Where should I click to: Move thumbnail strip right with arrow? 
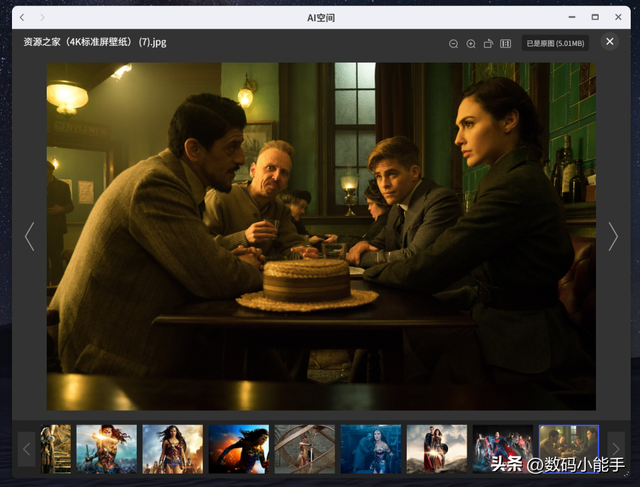point(616,449)
